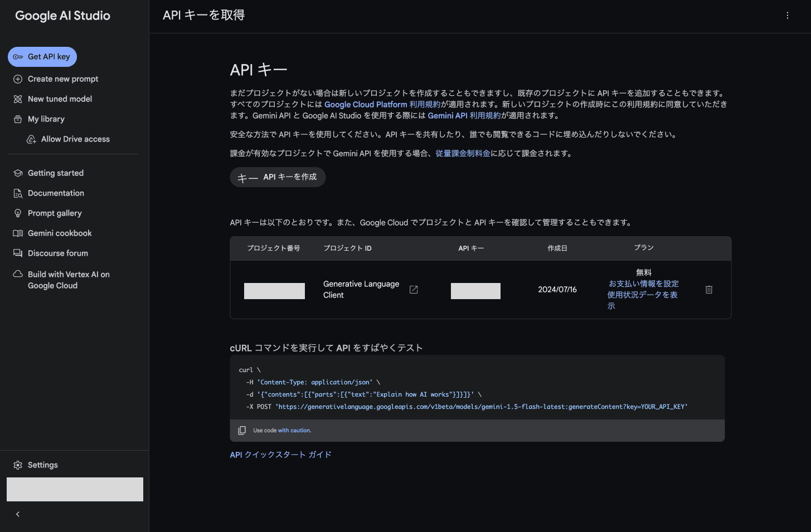
Task: Open the お支払い情報を設定 link
Action: tap(643, 284)
